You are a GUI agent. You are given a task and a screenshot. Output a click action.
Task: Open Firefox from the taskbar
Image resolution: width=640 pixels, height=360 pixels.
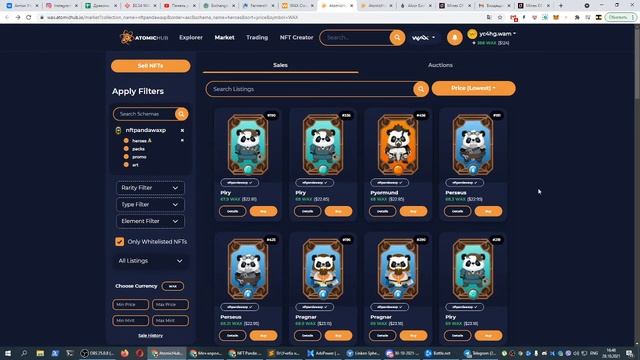click(x=124, y=353)
